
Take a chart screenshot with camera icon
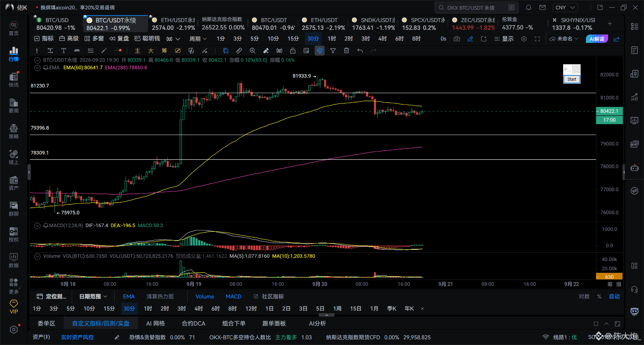[x=457, y=39]
